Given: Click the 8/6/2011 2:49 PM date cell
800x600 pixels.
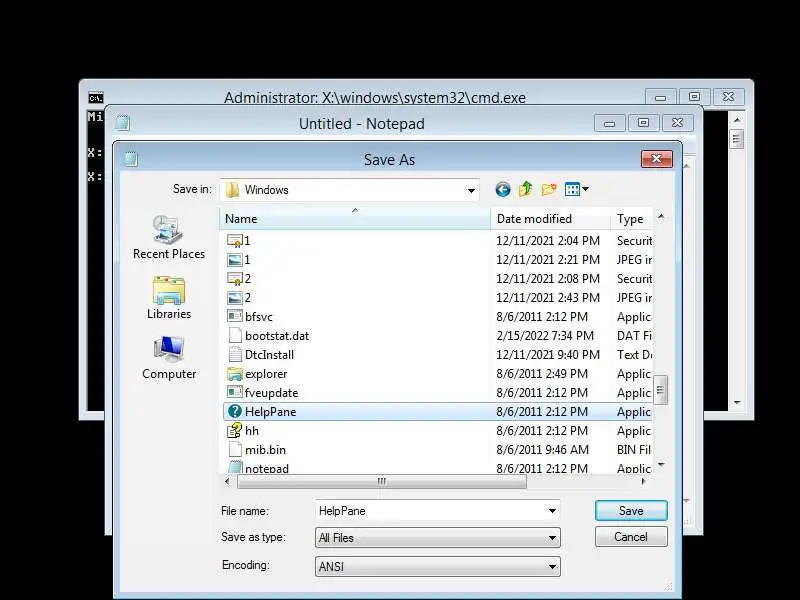Looking at the screenshot, I should click(542, 374).
